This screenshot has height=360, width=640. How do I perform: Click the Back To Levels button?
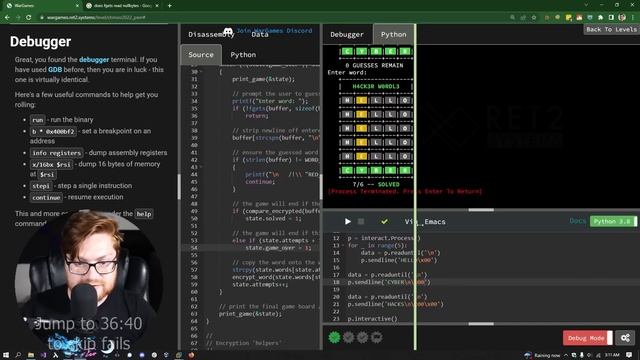[x=611, y=29]
